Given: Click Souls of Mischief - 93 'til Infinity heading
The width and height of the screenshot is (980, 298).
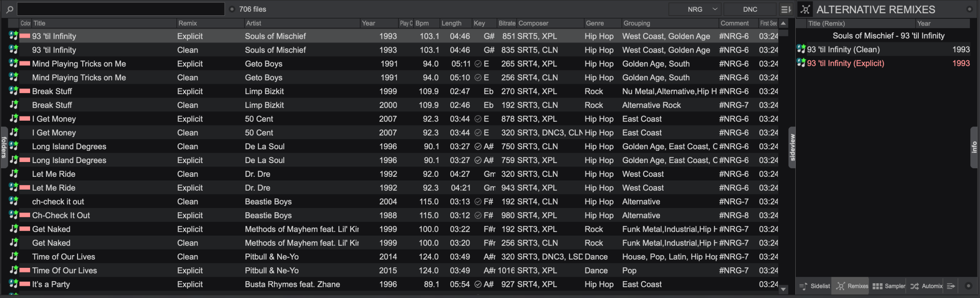Looking at the screenshot, I should [x=888, y=36].
